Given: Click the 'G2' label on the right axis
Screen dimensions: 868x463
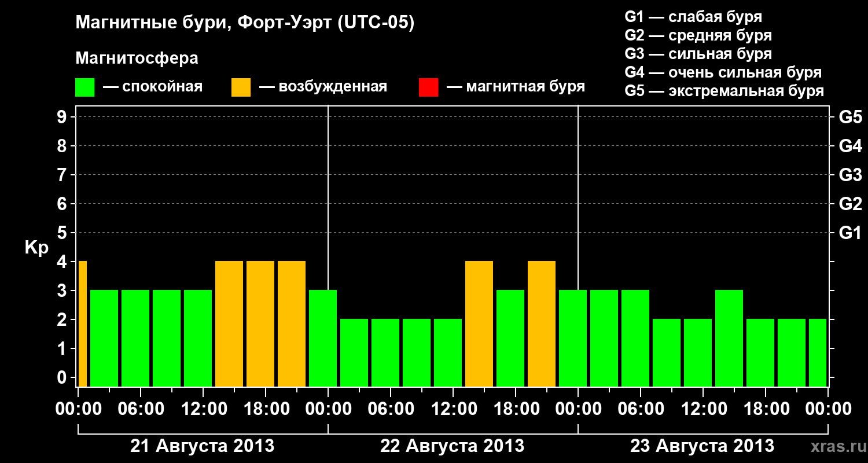Looking at the screenshot, I should (850, 204).
